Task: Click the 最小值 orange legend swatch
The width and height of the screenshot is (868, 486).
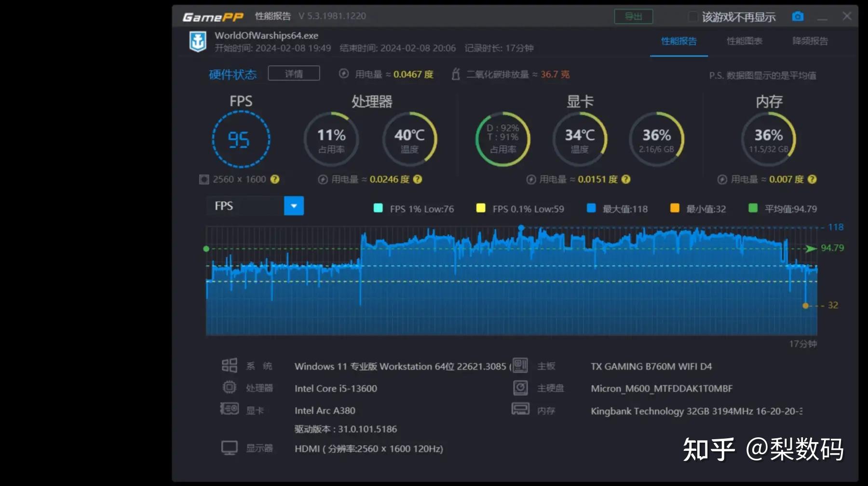Action: tap(675, 208)
